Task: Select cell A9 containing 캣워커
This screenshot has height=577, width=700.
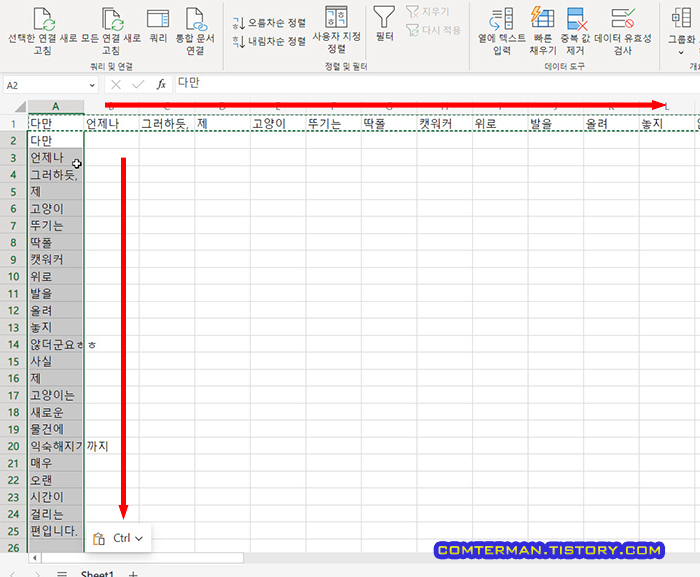Action: tap(56, 259)
